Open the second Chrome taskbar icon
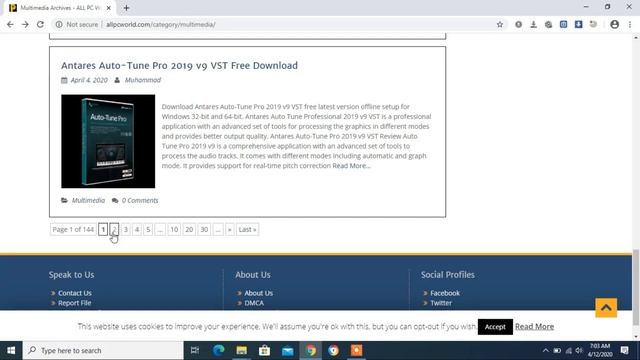The image size is (640, 360). coord(333,350)
